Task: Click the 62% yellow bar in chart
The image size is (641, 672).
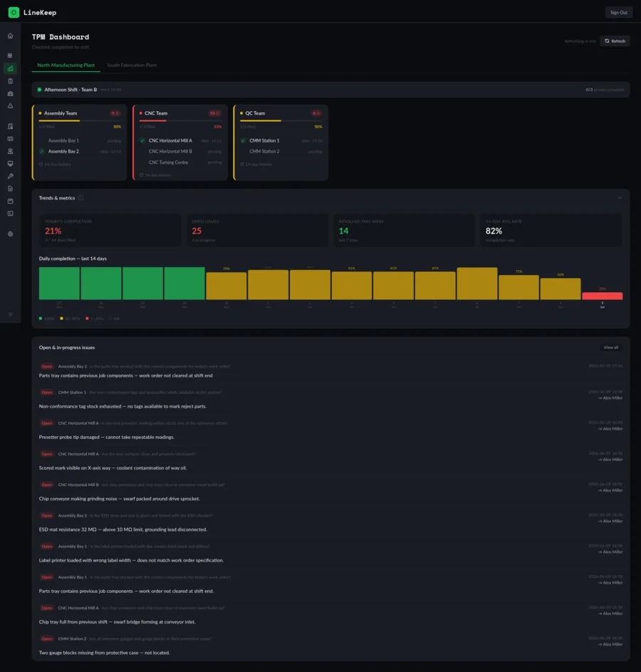Action: 561,289
